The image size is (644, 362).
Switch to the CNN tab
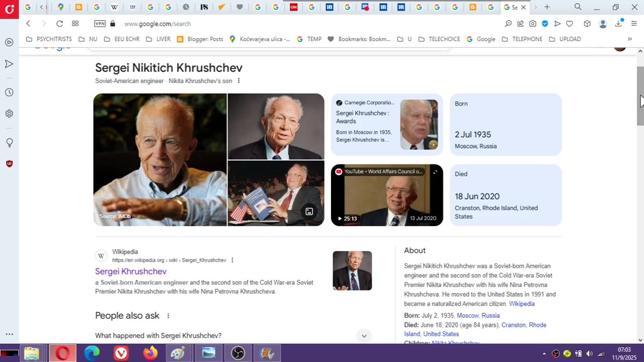tap(293, 7)
